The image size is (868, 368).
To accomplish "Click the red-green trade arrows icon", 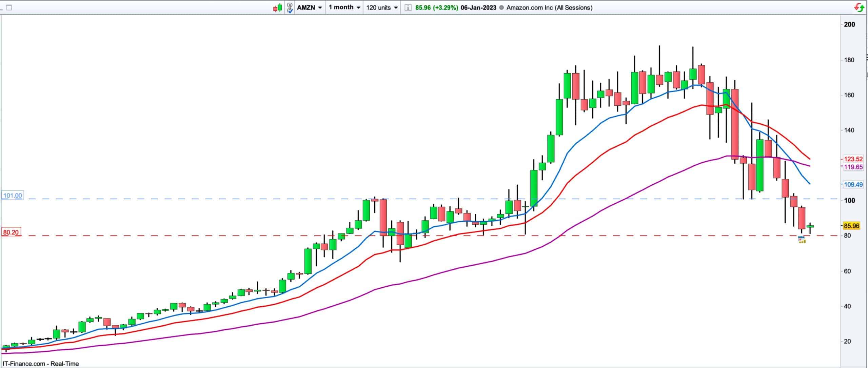I will click(x=860, y=7).
